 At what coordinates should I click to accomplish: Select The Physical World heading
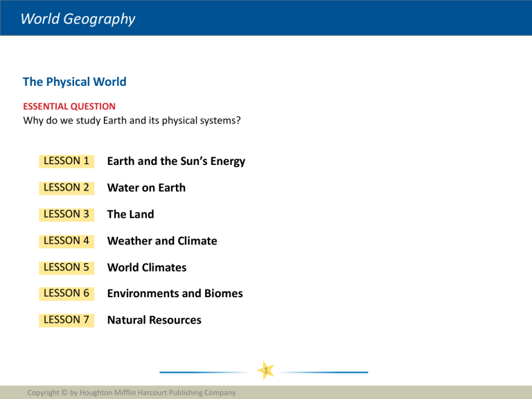(74, 82)
